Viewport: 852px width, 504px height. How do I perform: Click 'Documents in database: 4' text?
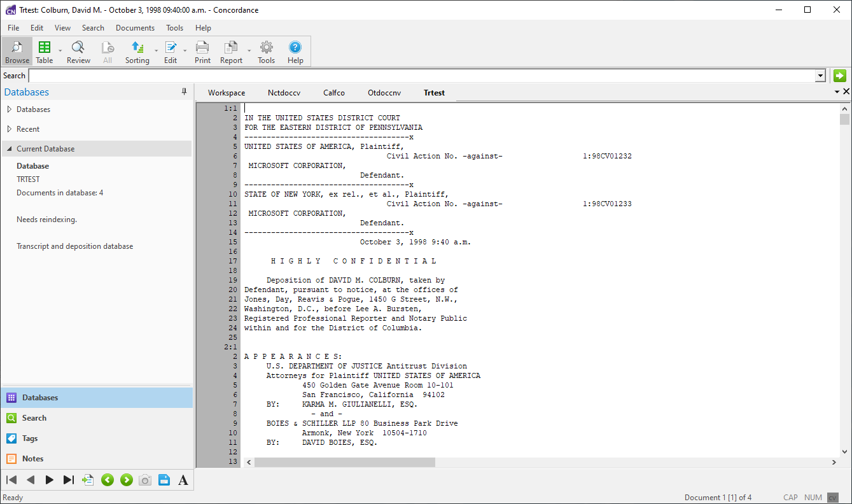pos(60,193)
